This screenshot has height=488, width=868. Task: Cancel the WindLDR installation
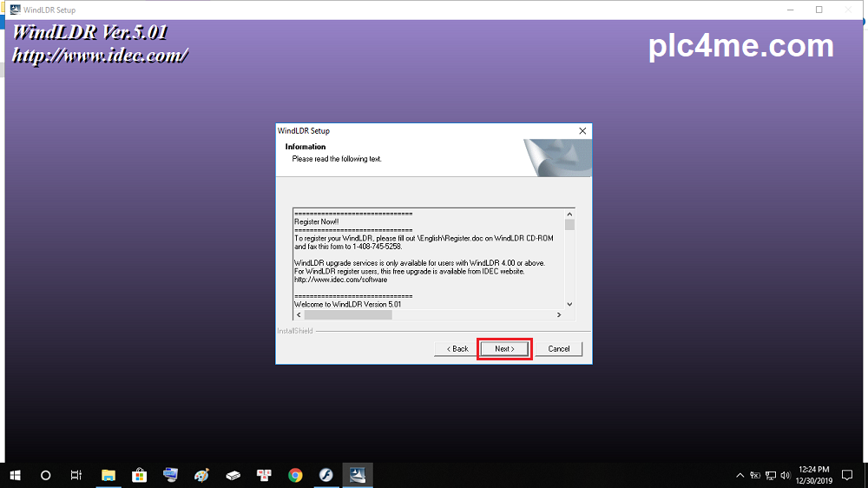[x=558, y=349]
